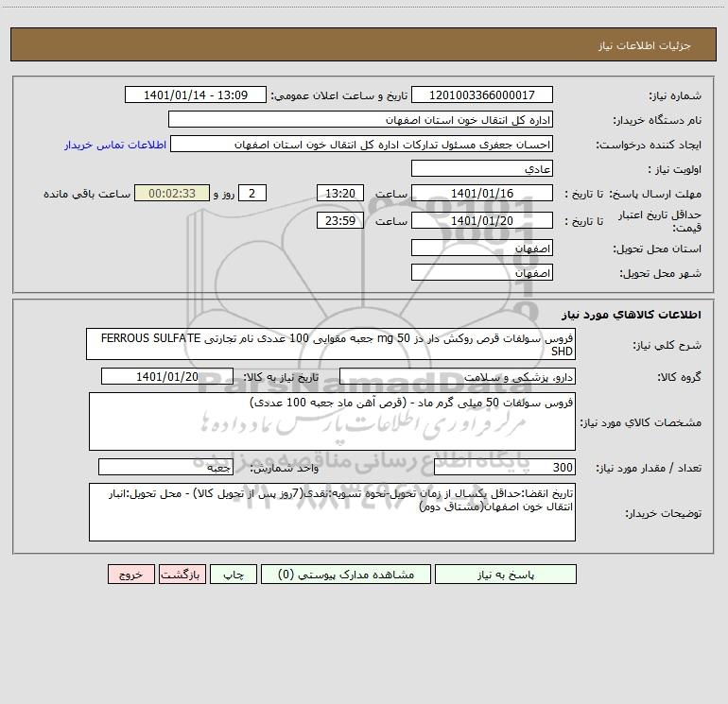Click the تعداد / مقدار مورد نیاز label
Screen dimensions: 728x704
tap(649, 469)
